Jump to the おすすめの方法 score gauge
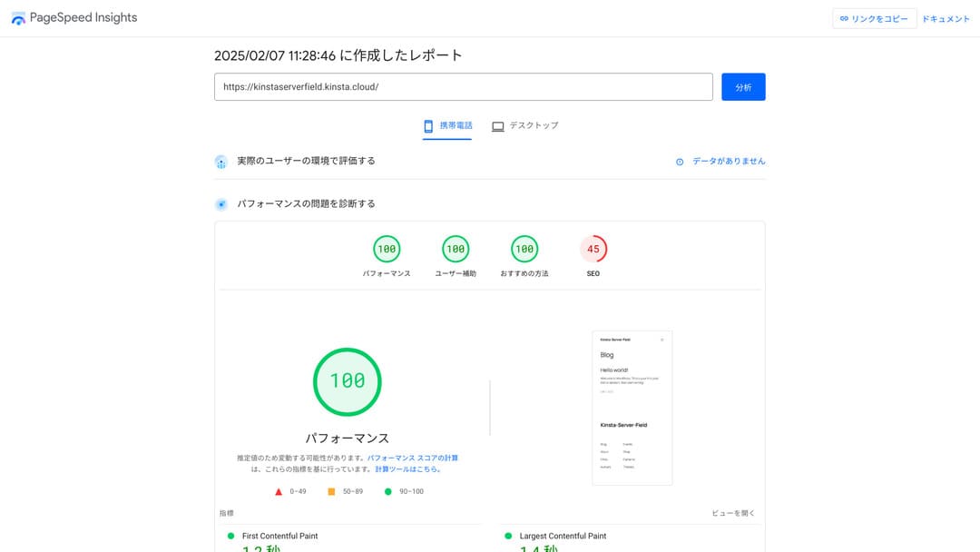This screenshot has height=552, width=980. (524, 249)
